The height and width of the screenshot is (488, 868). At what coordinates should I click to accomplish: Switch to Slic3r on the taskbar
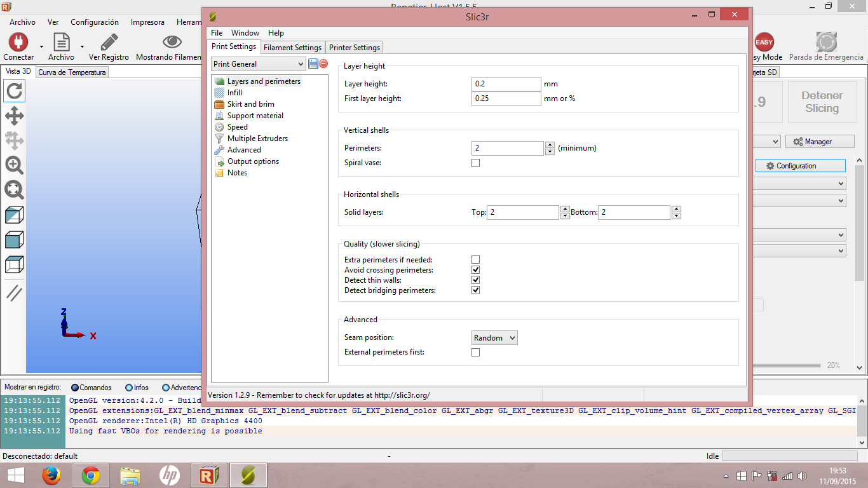pos(248,475)
